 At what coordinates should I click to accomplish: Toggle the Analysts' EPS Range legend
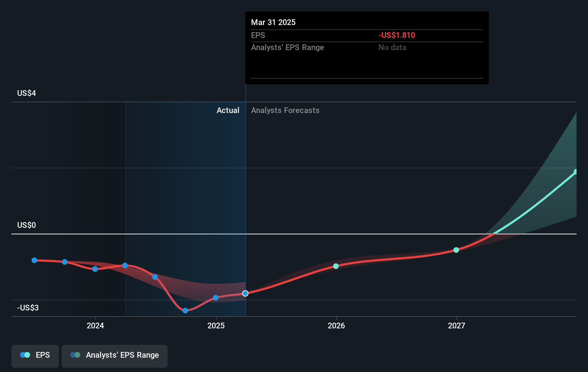[115, 356]
